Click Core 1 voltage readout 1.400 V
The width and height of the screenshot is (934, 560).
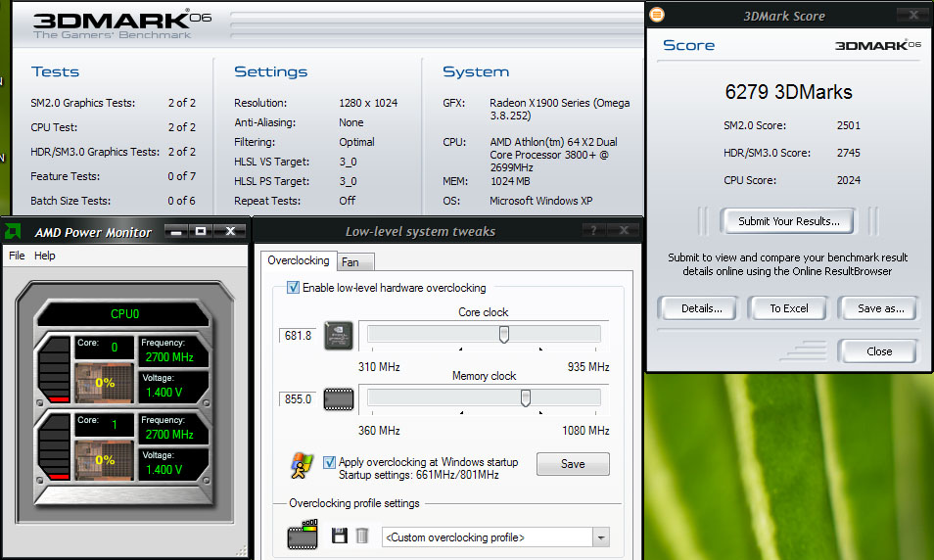click(163, 470)
